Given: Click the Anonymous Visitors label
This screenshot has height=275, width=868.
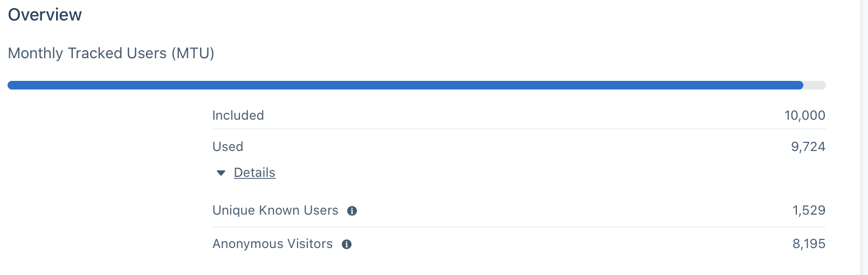Looking at the screenshot, I should pyautogui.click(x=272, y=244).
